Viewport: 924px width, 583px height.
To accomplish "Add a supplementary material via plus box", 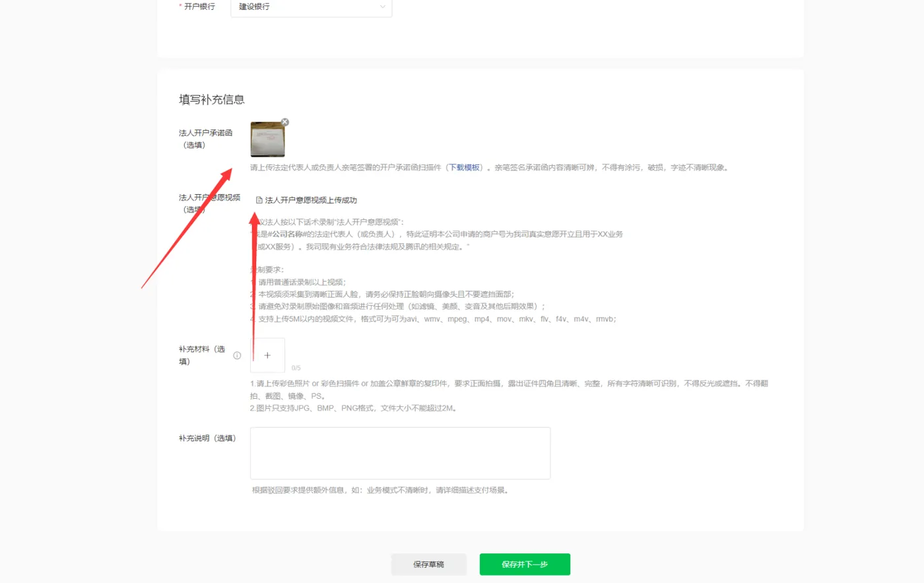I will pos(267,355).
